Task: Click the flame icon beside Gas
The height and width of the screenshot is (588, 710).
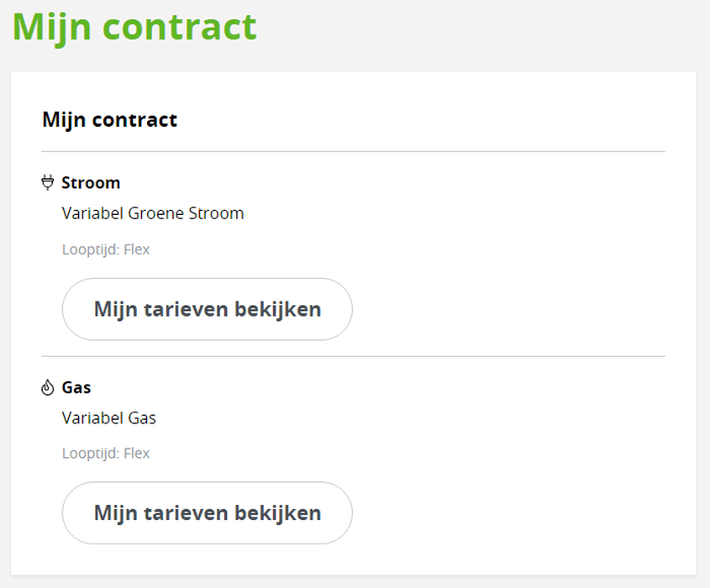Action: coord(48,387)
